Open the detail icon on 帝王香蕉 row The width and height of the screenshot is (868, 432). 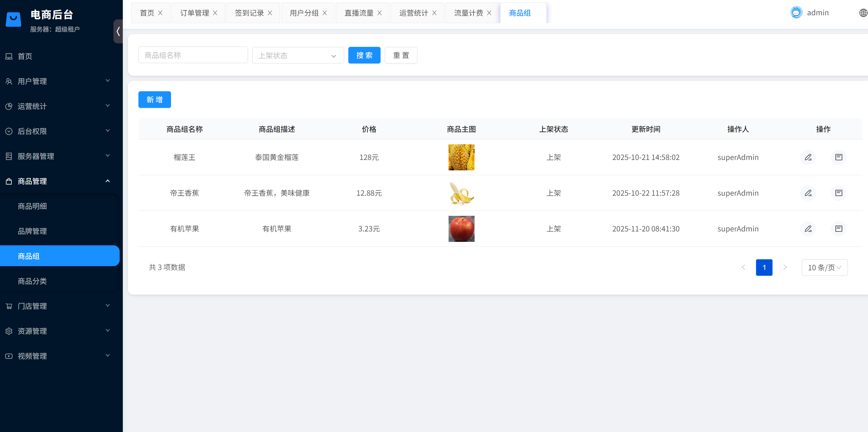pos(839,193)
